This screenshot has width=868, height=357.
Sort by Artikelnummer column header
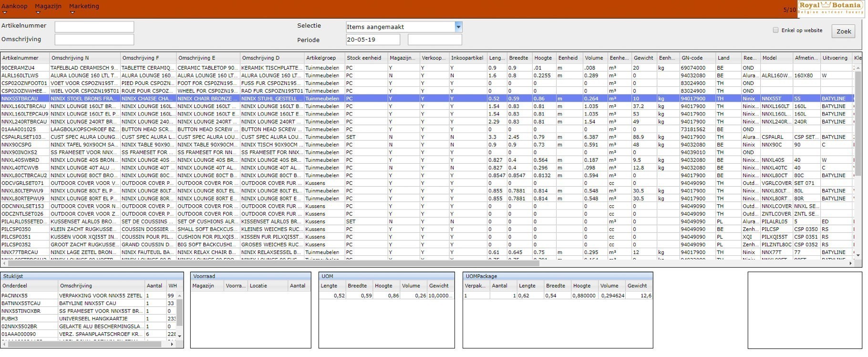(25, 58)
